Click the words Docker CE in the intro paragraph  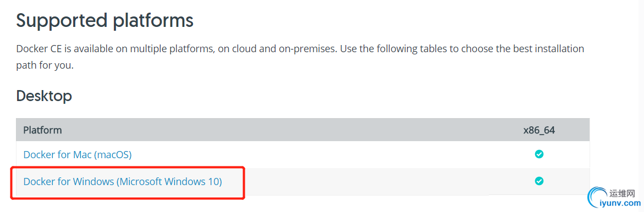(38, 49)
